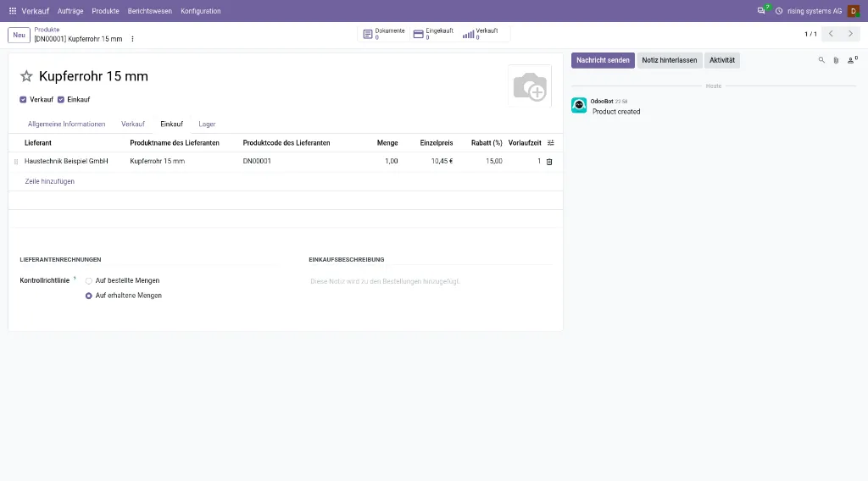Click Notiz hinterlassen

point(670,60)
